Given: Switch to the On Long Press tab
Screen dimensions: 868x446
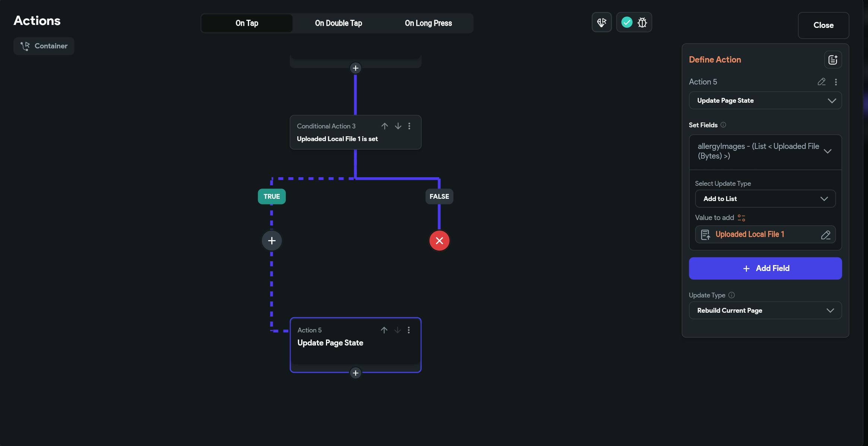Looking at the screenshot, I should [428, 23].
